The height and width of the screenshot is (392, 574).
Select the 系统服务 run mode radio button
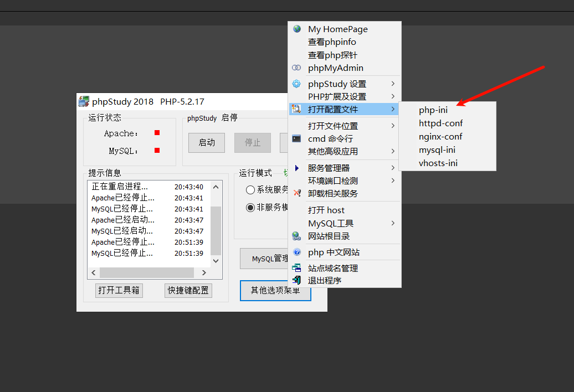pyautogui.click(x=250, y=190)
